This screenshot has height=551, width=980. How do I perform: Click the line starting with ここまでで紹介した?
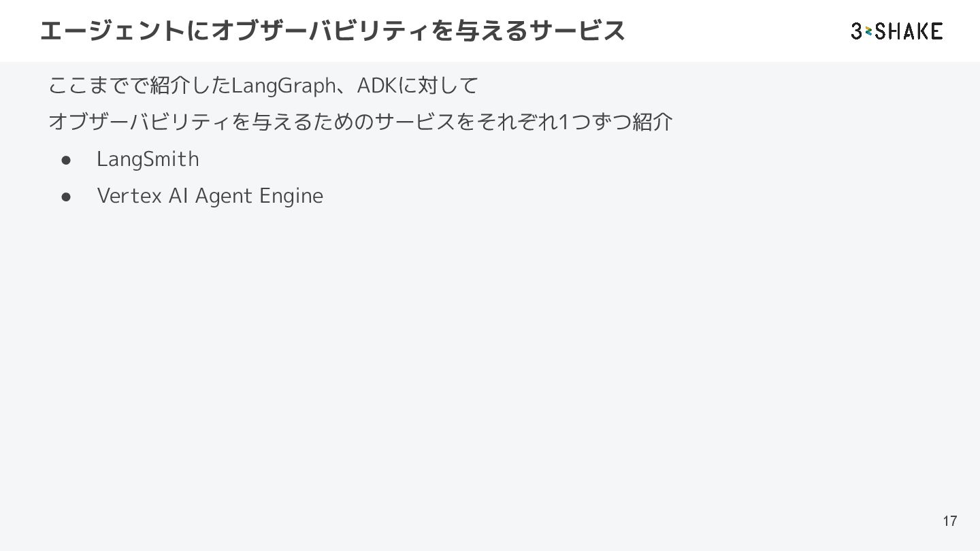coord(263,86)
